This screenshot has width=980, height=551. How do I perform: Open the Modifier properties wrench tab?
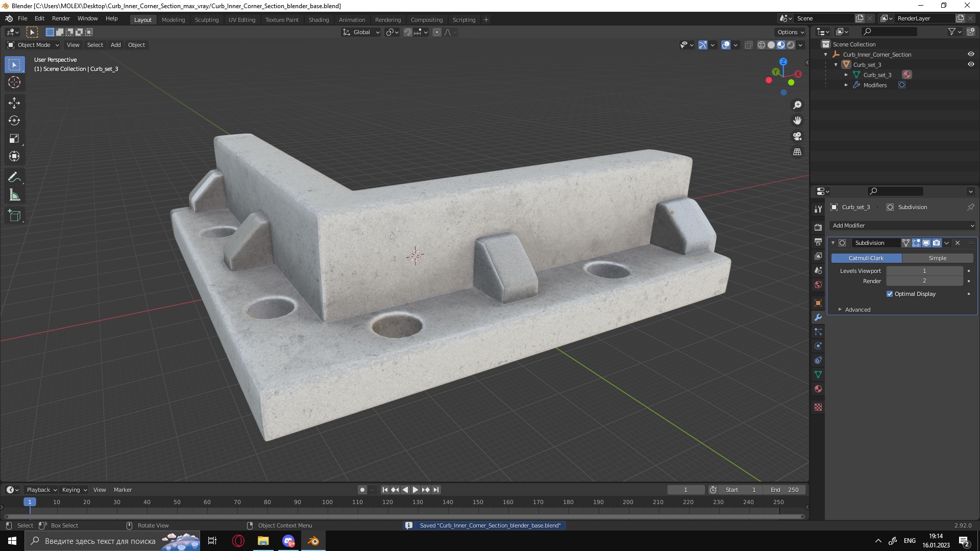[x=818, y=317]
